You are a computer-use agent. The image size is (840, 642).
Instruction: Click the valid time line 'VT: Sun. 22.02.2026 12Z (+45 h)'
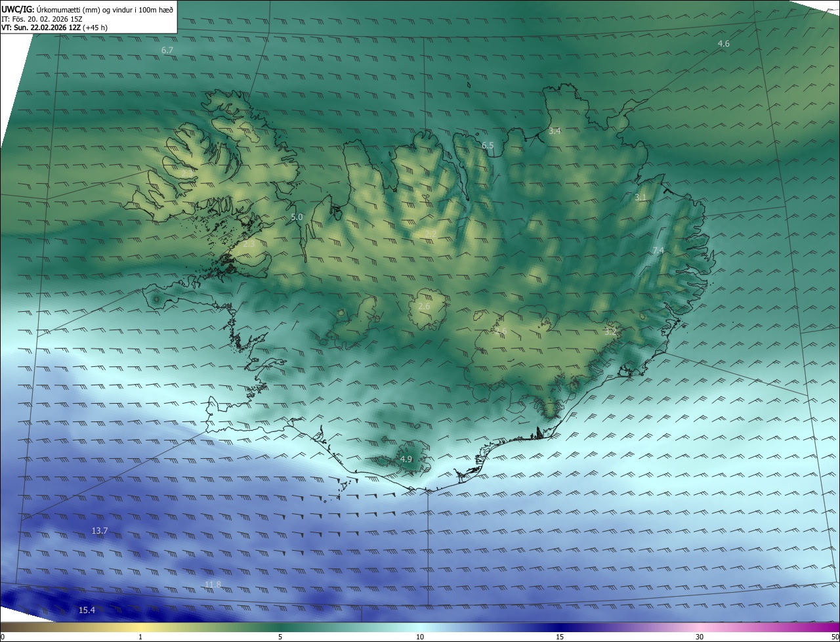(x=54, y=28)
